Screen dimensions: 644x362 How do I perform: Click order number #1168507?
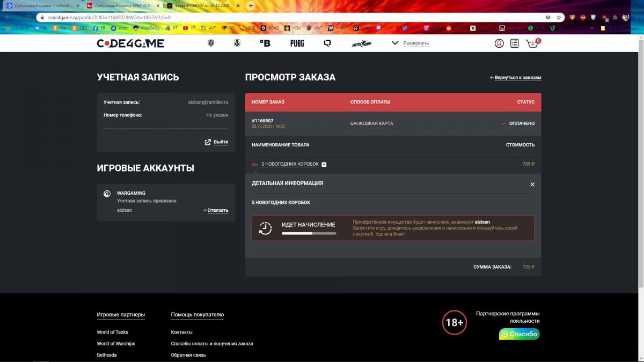(262, 120)
